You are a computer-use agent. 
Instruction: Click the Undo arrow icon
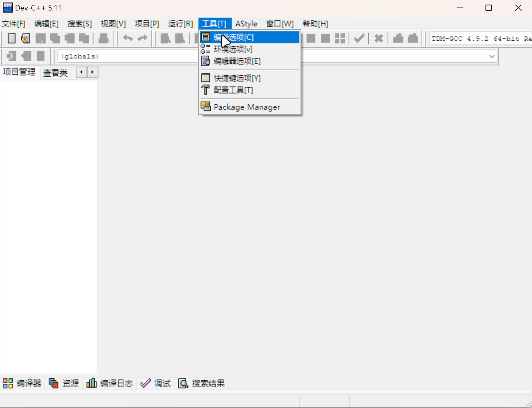[x=128, y=39]
